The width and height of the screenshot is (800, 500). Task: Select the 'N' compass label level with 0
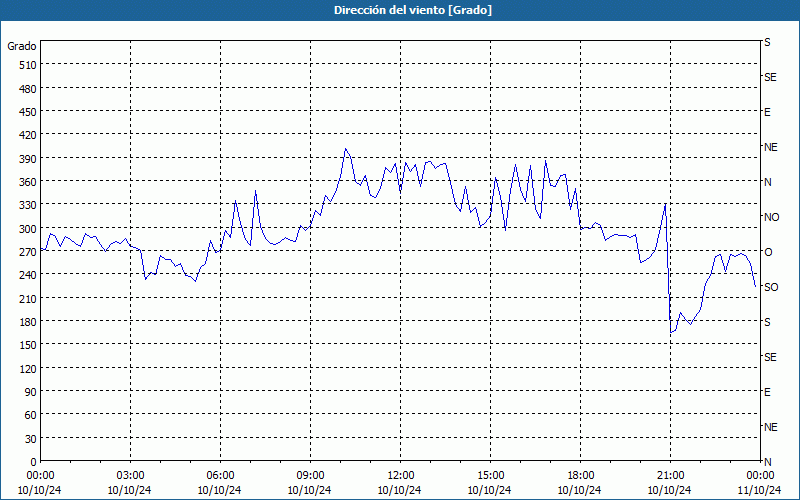pos(767,462)
